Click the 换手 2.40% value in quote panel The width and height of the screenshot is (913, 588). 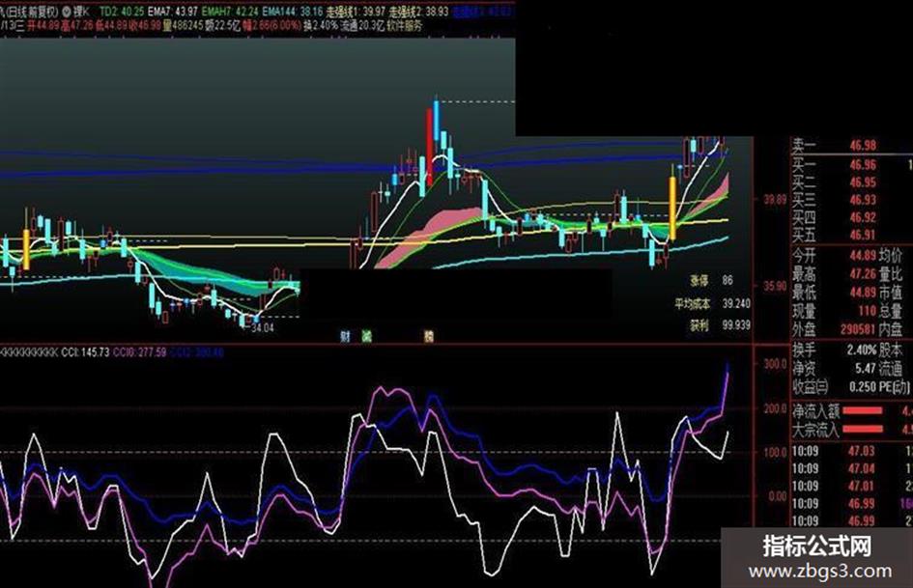(862, 350)
